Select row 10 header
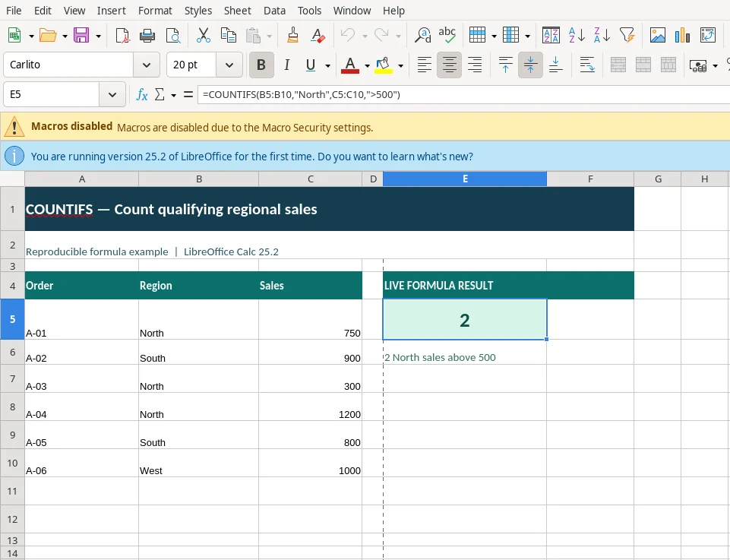730x560 pixels. coord(13,463)
